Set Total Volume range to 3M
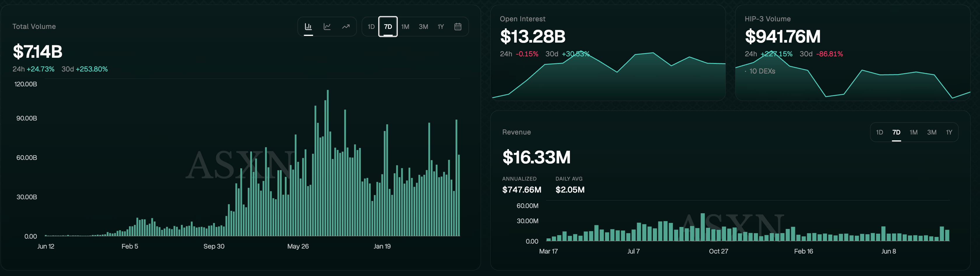This screenshot has width=980, height=276. pos(423,27)
